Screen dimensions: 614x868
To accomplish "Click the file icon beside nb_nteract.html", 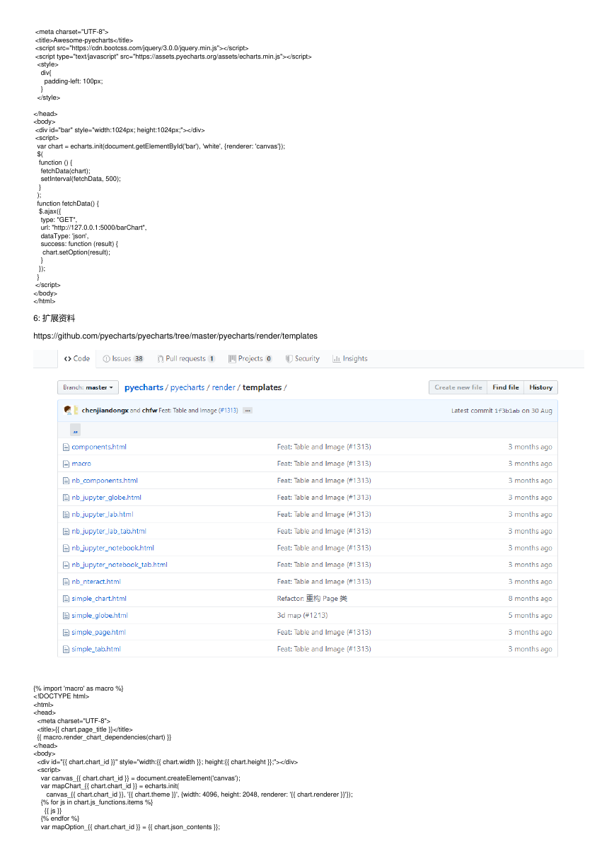I will coord(66,582).
